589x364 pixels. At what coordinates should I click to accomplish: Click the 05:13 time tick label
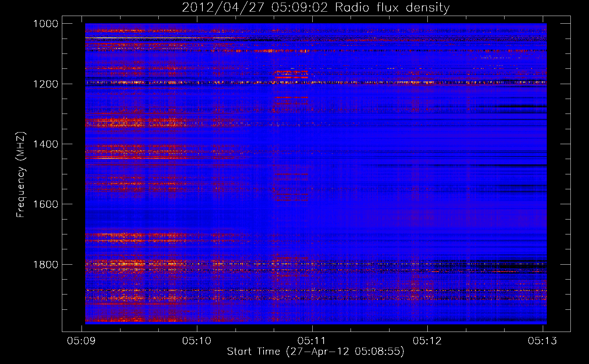[x=543, y=341]
